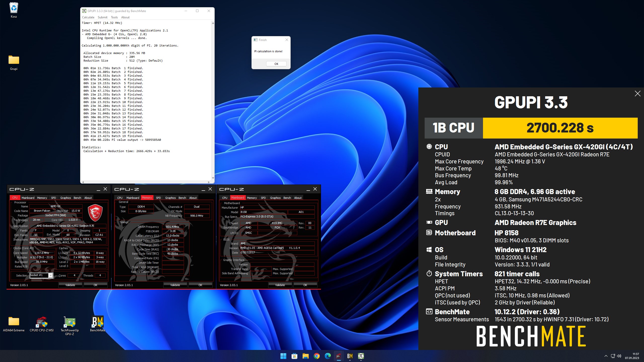Click the Manufacturer HP field in Mainboard
644x362 pixels.
tap(277, 207)
